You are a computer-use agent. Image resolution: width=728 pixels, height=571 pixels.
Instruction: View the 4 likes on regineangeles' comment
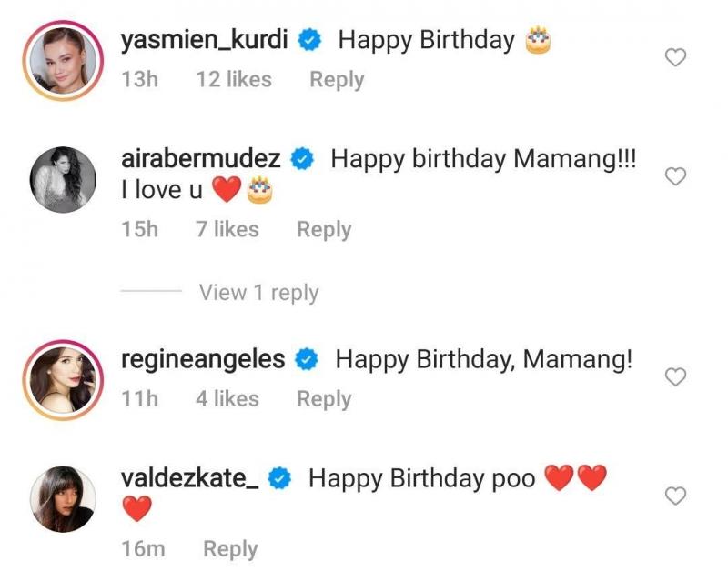tap(227, 399)
